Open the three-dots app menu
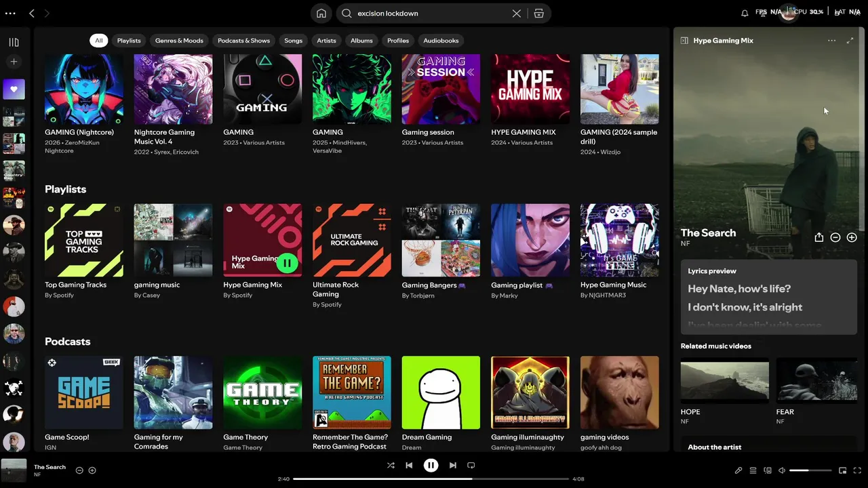The image size is (868, 488). coord(10,13)
